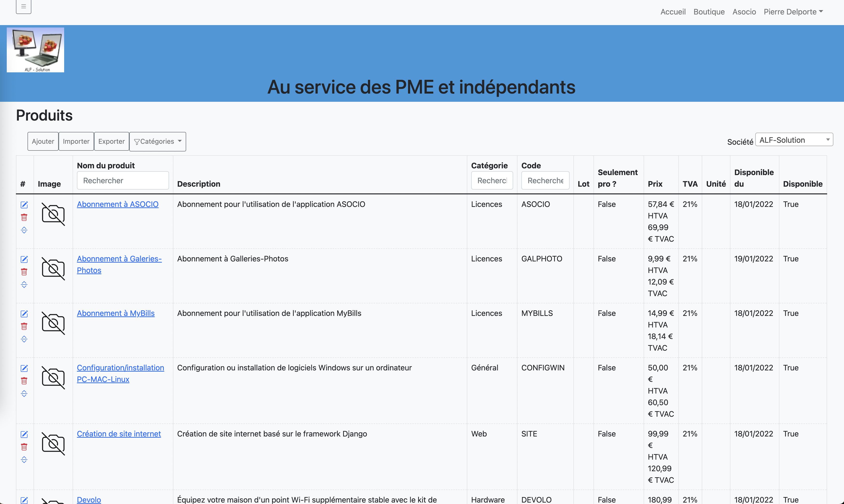Screen dimensions: 844x504
Task: Open the hamburger menu icon
Action: [23, 7]
